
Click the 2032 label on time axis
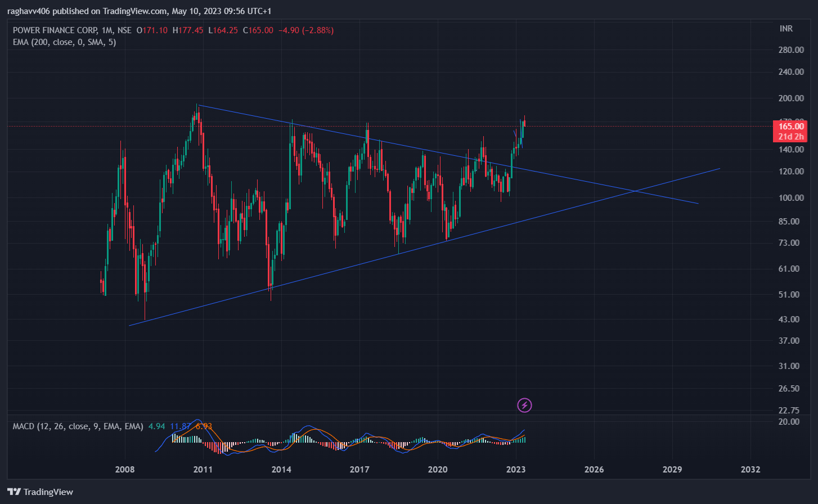click(x=750, y=469)
